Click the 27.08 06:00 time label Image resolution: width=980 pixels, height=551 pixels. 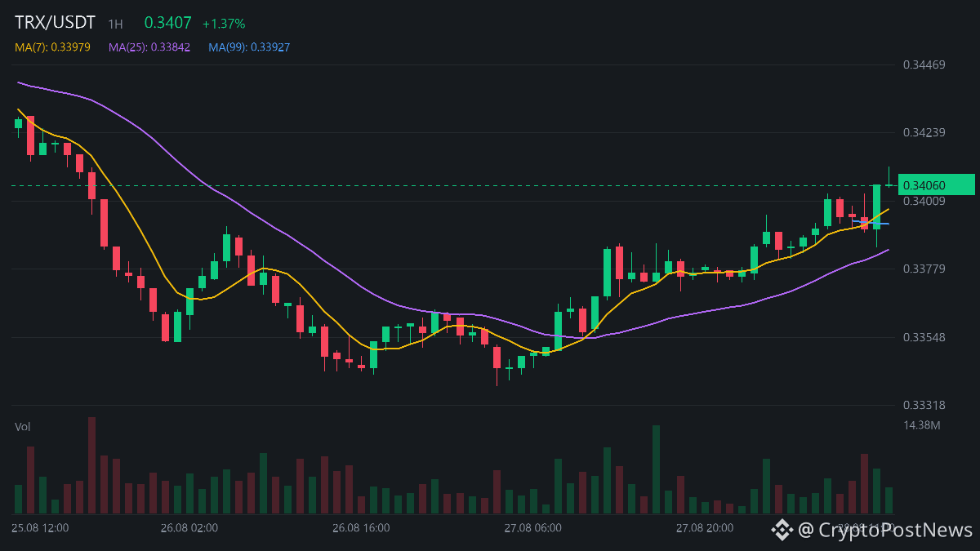[532, 528]
